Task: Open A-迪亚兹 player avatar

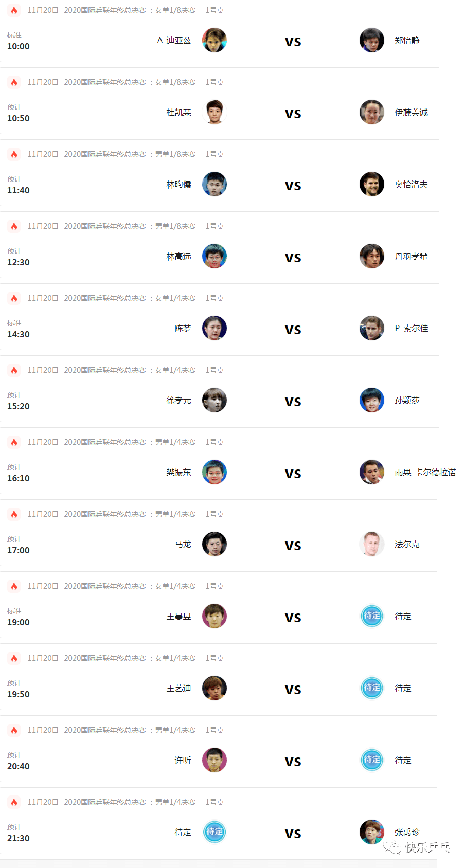Action: (214, 40)
